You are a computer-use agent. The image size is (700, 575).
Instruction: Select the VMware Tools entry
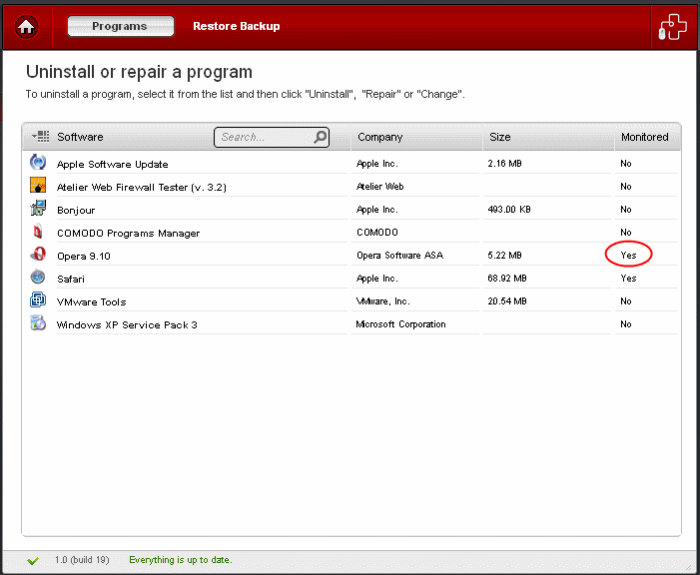pyautogui.click(x=91, y=302)
